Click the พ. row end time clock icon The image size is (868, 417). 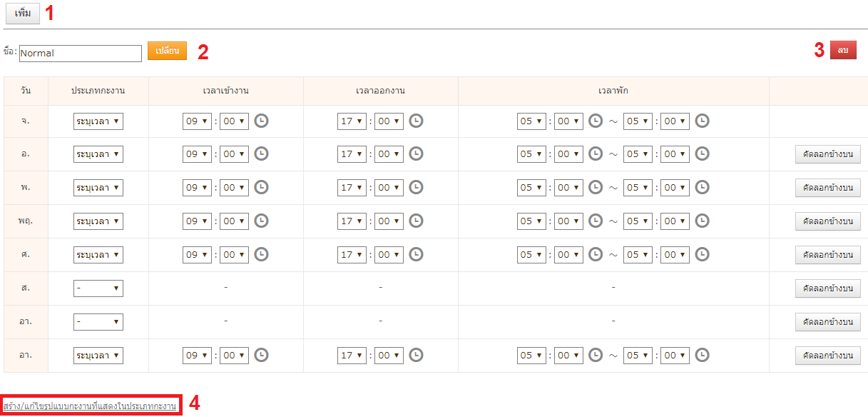417,188
